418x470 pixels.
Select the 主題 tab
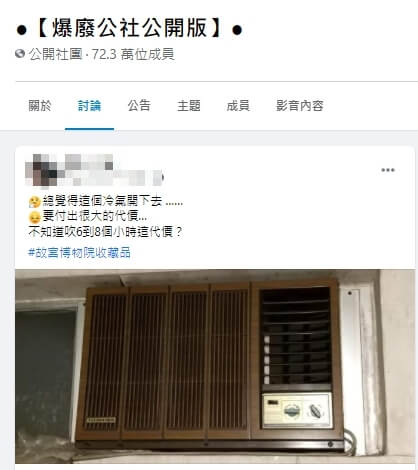tap(189, 106)
